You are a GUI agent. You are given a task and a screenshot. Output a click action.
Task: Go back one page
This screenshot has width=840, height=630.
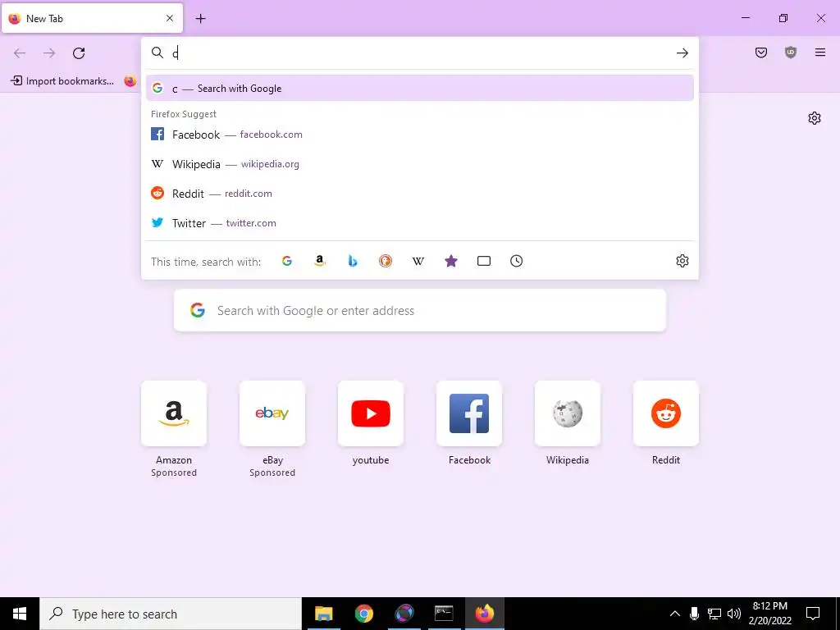point(20,53)
